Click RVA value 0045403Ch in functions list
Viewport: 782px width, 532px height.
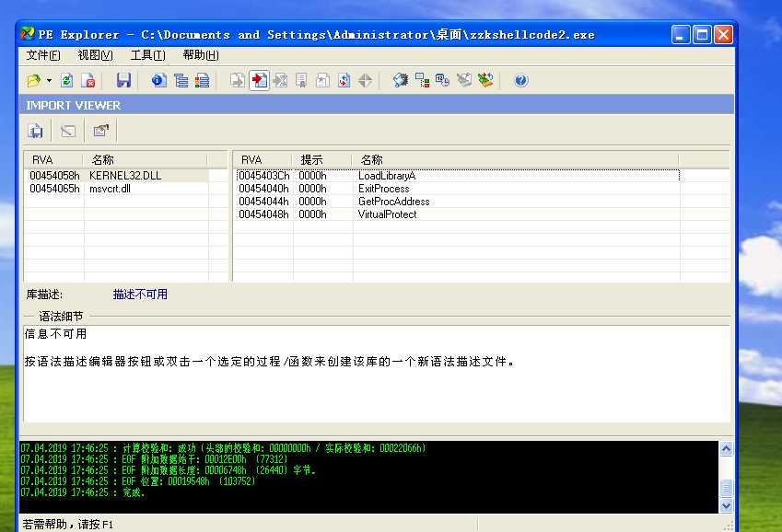tap(263, 176)
